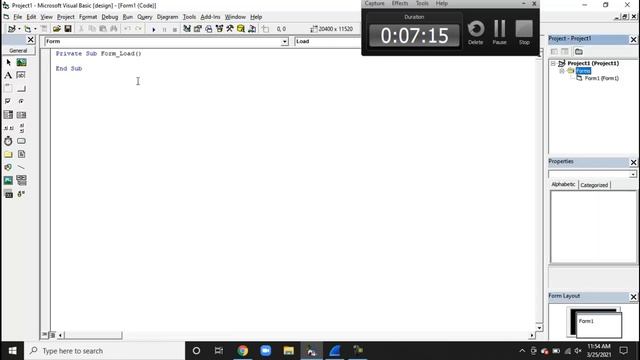Collapse the Project1 tree node
640x360 pixels.
click(x=553, y=63)
